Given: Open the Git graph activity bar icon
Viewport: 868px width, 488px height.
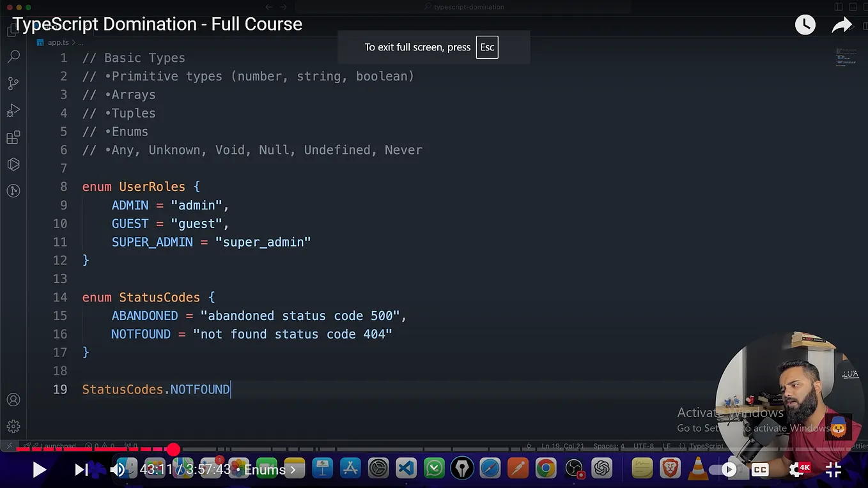Looking at the screenshot, I should click(x=13, y=190).
